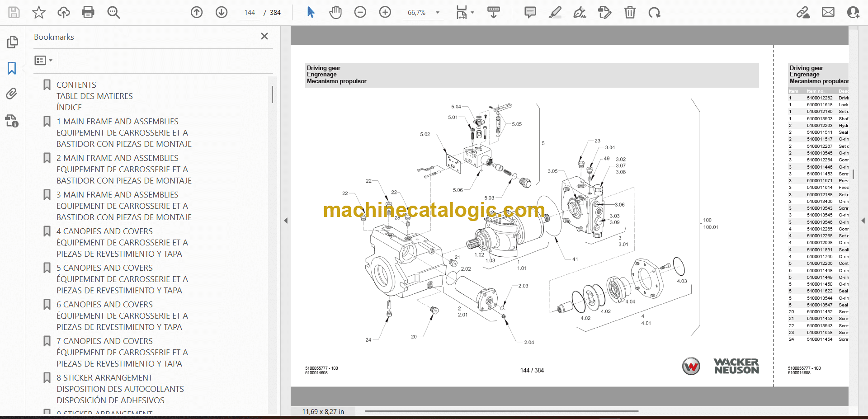Click the page number input field

click(250, 13)
